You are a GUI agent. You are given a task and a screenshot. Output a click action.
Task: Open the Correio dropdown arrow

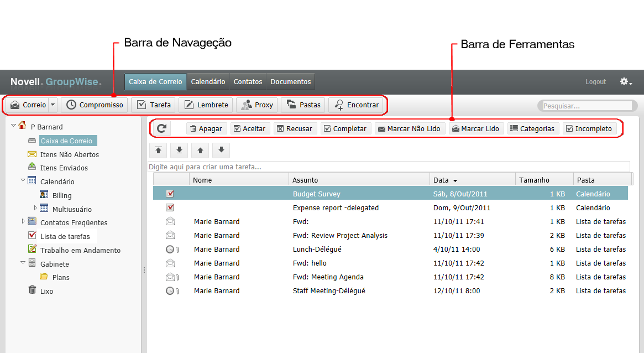pyautogui.click(x=53, y=105)
